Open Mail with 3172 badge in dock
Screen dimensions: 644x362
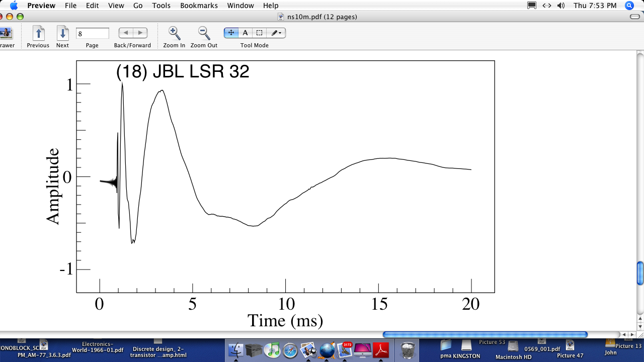click(345, 349)
